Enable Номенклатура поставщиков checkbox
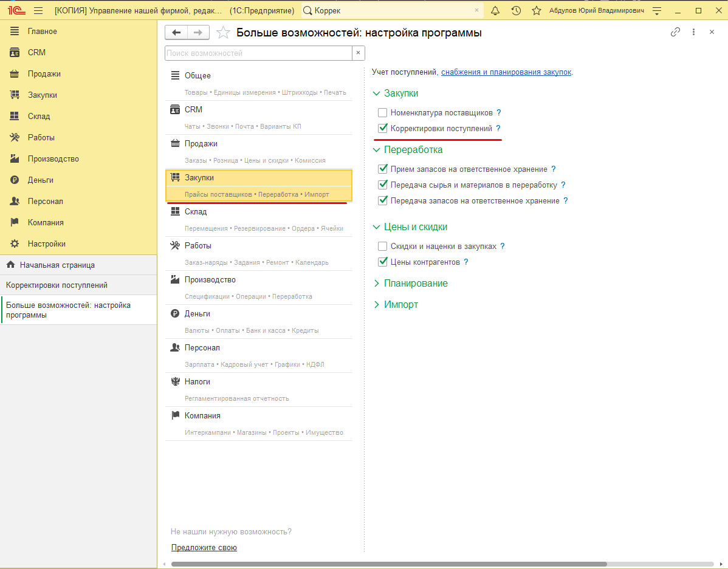This screenshot has width=728, height=569. click(x=383, y=113)
